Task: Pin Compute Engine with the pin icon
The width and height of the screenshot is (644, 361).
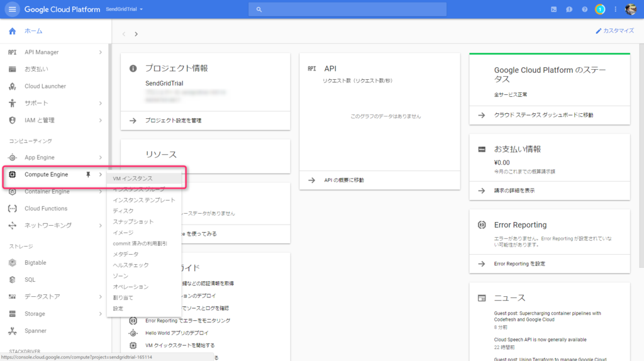Action: tap(88, 175)
